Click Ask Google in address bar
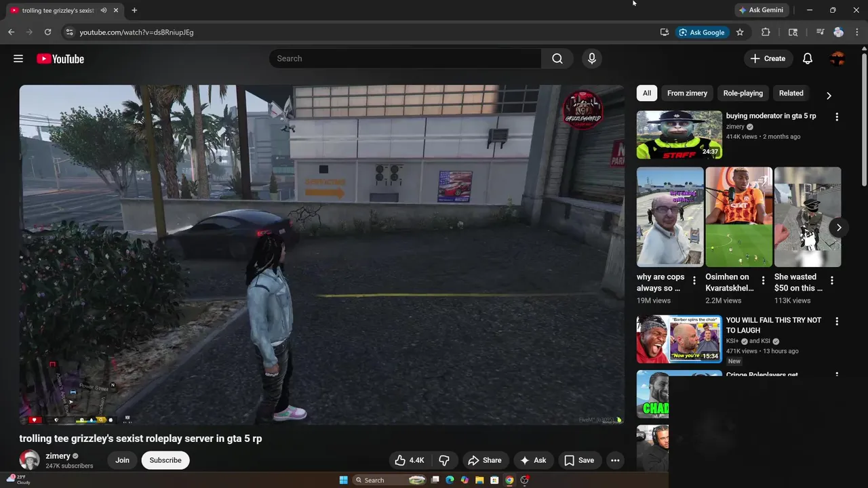This screenshot has width=868, height=488. 702,32
